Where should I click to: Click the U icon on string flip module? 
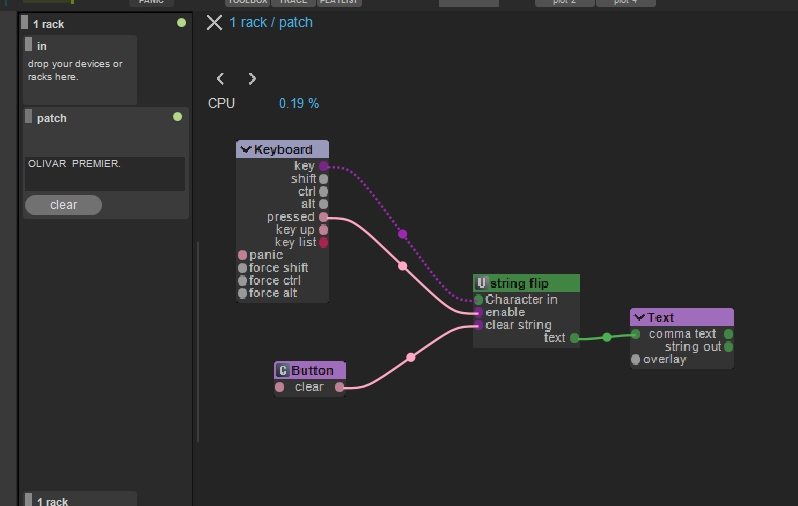pyautogui.click(x=482, y=283)
